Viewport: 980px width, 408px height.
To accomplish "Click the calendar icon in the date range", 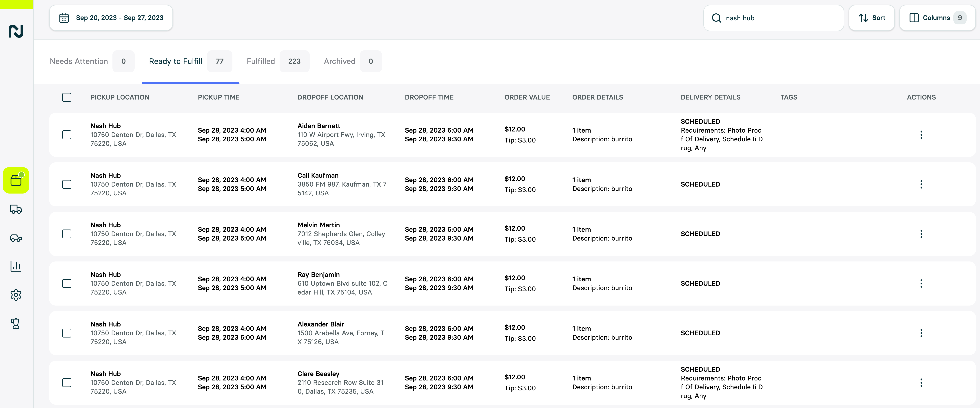I will tap(64, 18).
